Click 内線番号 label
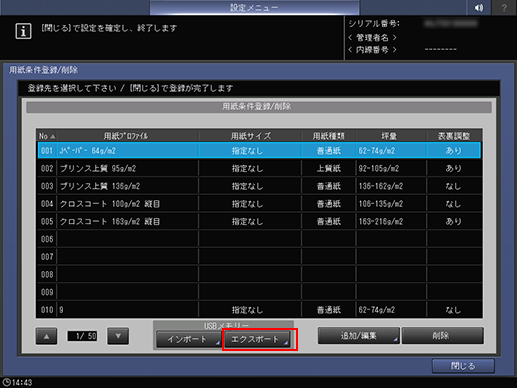This screenshot has width=517, height=388. click(372, 50)
